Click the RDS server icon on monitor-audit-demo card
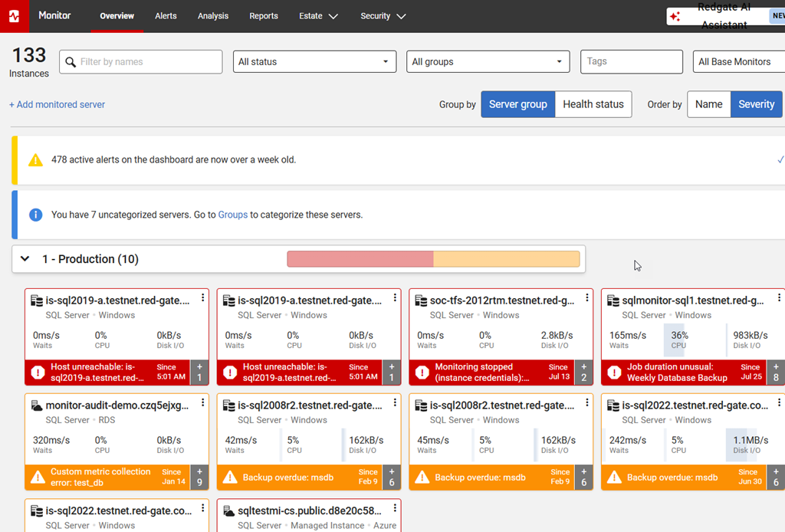 click(37, 406)
